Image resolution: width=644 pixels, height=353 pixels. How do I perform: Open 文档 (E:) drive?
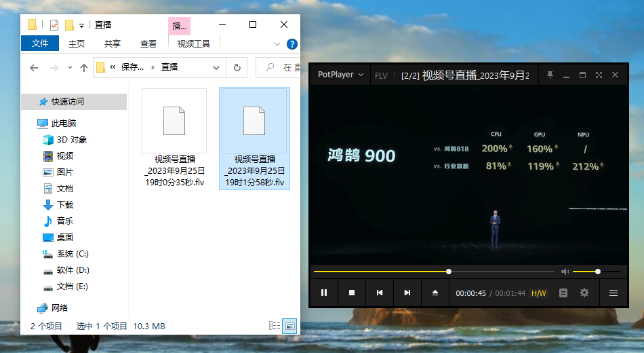coord(74,286)
